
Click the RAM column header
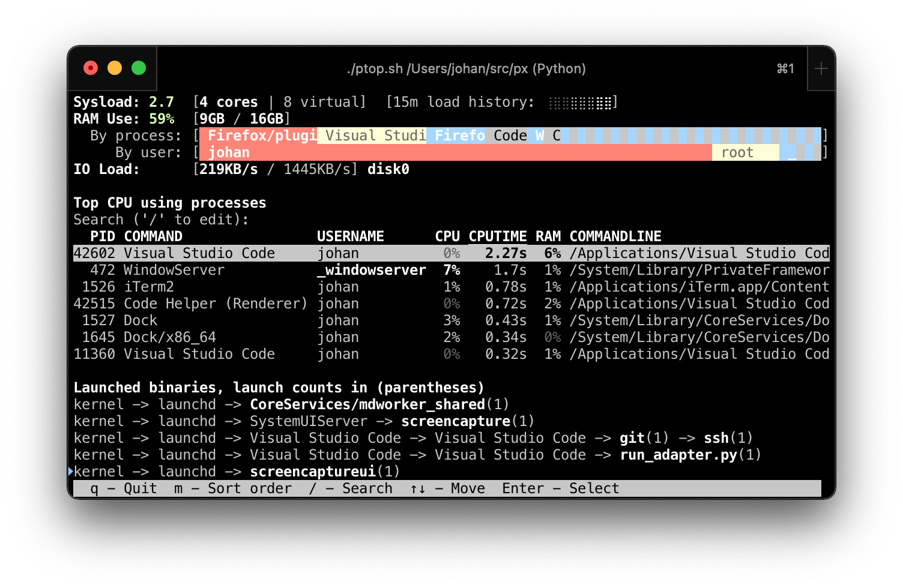[548, 236]
